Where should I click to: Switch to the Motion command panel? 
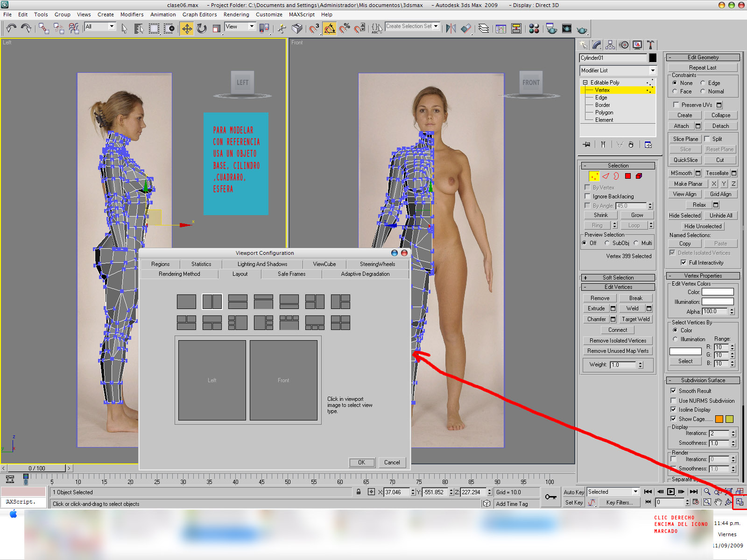pos(624,45)
